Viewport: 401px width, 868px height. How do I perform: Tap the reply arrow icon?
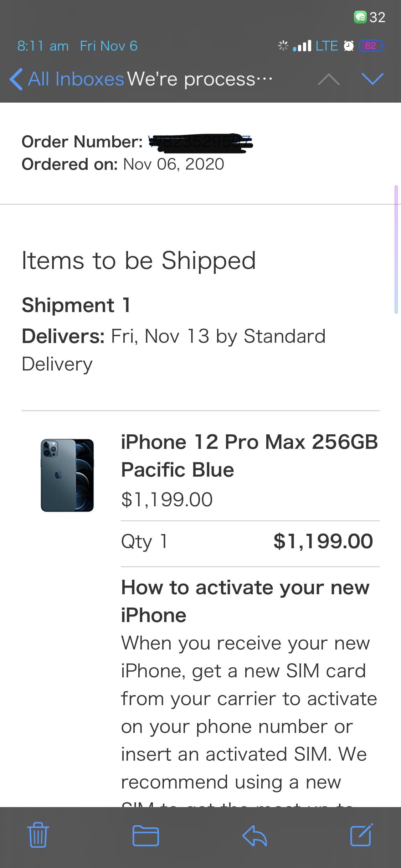click(x=255, y=835)
